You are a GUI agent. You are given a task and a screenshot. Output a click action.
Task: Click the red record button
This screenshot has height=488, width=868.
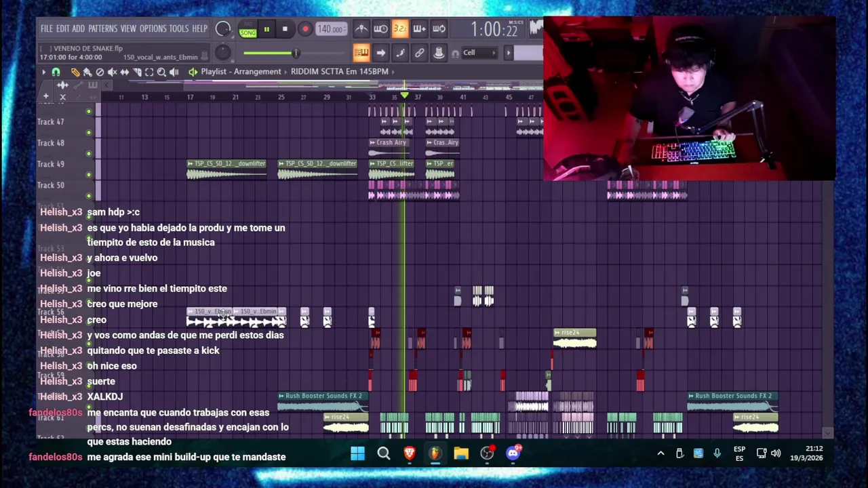click(x=305, y=29)
